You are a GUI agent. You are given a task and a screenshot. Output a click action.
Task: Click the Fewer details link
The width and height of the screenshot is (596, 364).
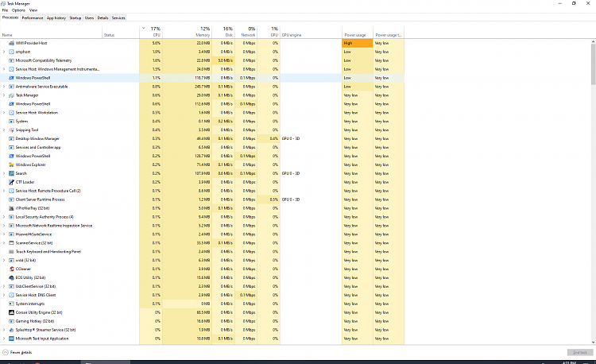[x=21, y=353]
